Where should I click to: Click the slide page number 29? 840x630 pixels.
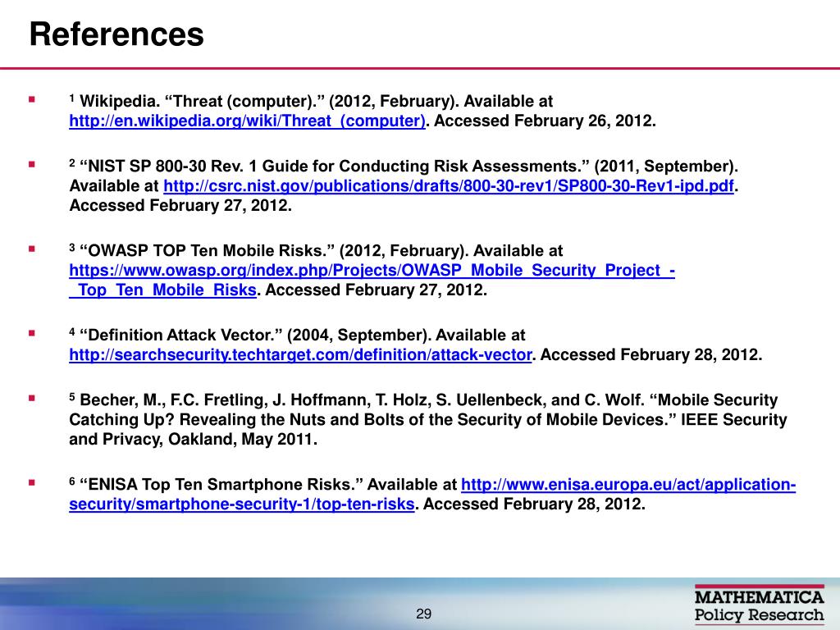[424, 614]
